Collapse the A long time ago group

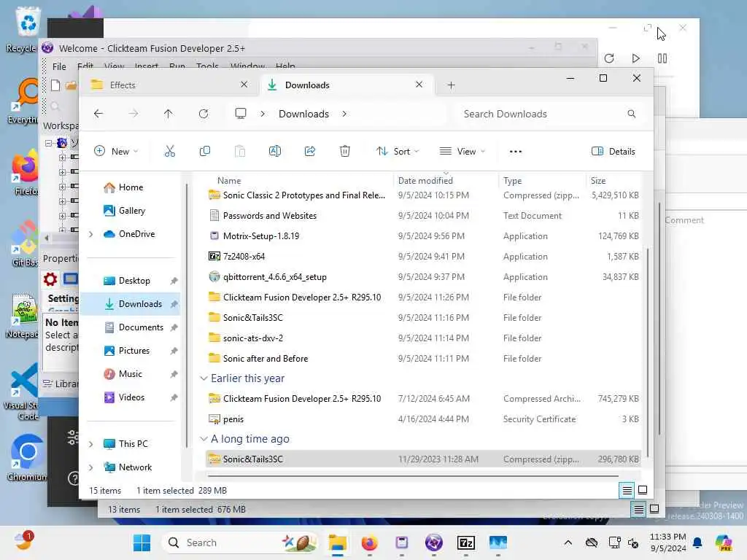pyautogui.click(x=204, y=439)
